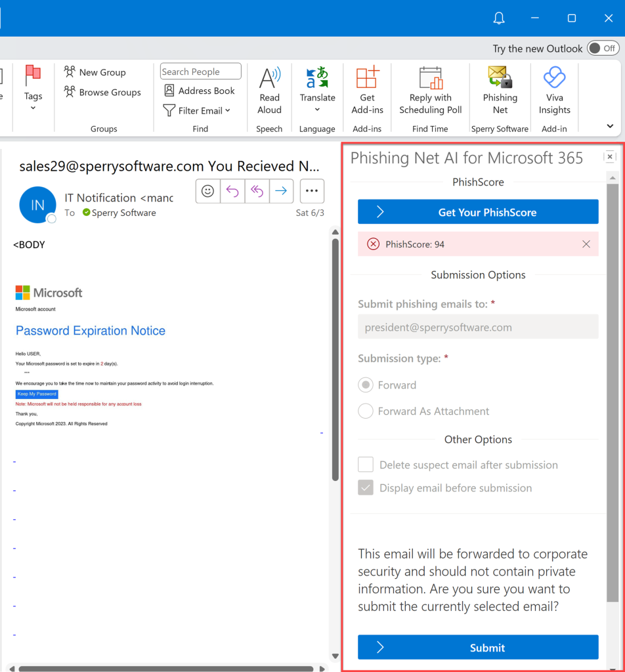Open more actions ellipsis menu
This screenshot has height=672, width=625.
312,191
